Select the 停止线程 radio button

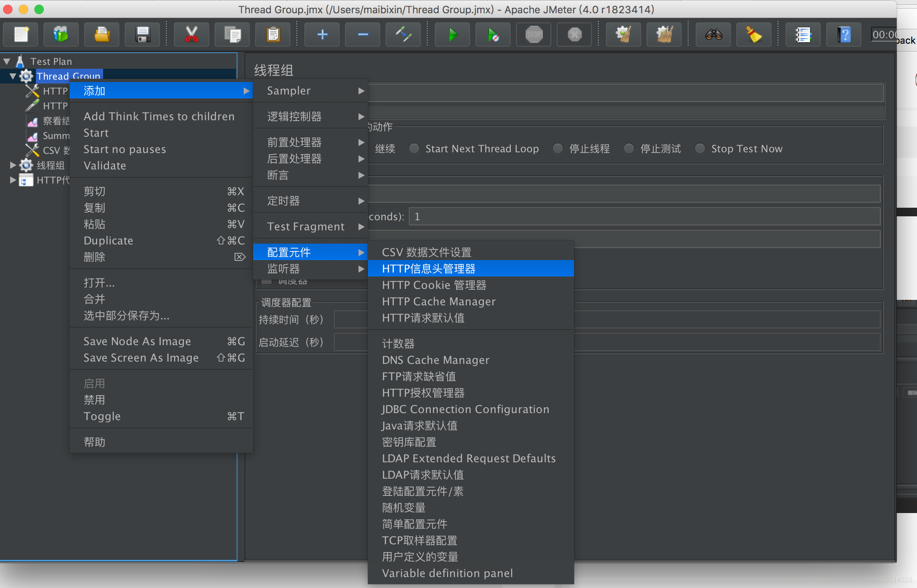[558, 149]
